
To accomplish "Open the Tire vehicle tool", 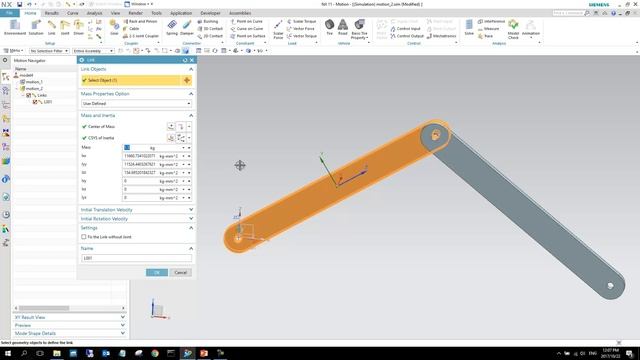I will [x=329, y=27].
